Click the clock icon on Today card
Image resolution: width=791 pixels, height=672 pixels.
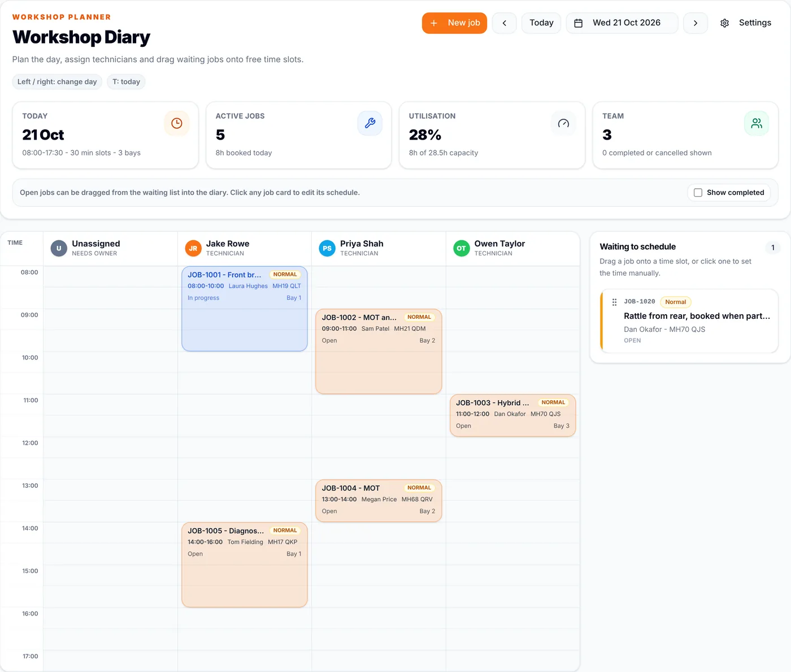[x=177, y=123]
